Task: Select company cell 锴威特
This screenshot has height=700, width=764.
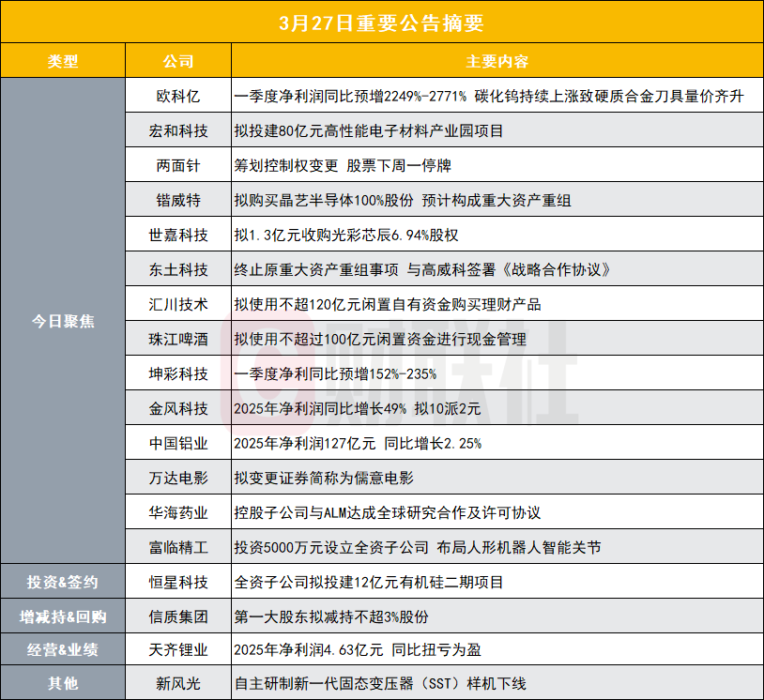Action: 178,200
